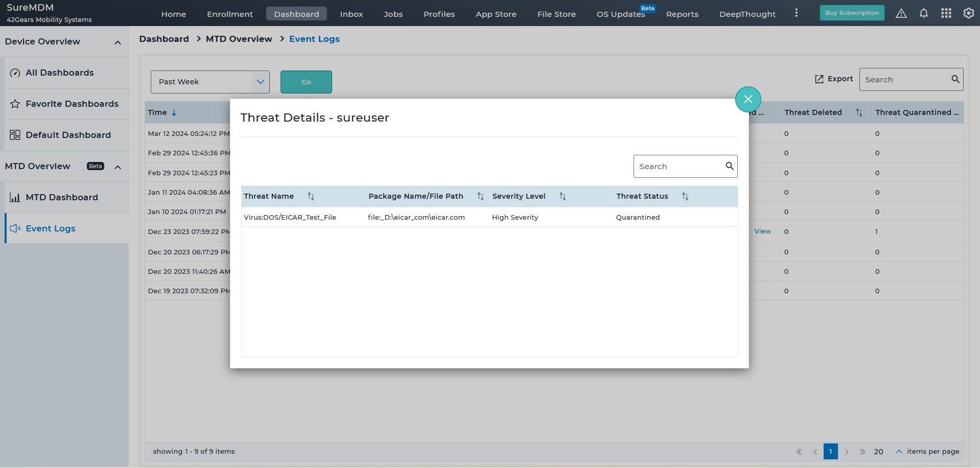Go to first page arrow
The height and width of the screenshot is (468, 980).
click(x=799, y=452)
